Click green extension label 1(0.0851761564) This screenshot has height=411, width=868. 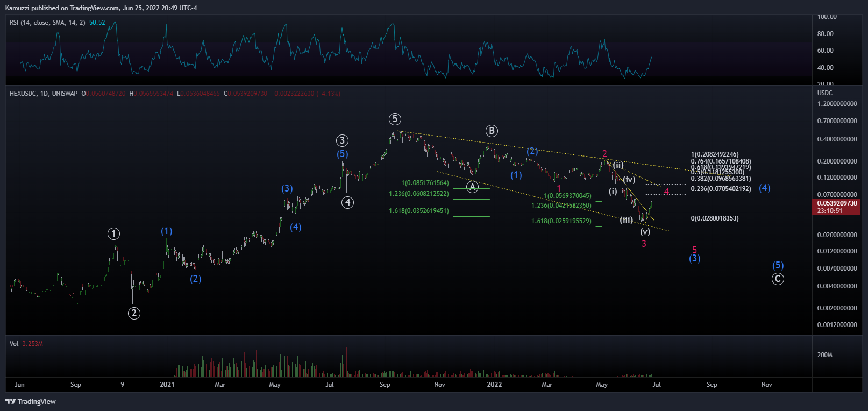(425, 183)
